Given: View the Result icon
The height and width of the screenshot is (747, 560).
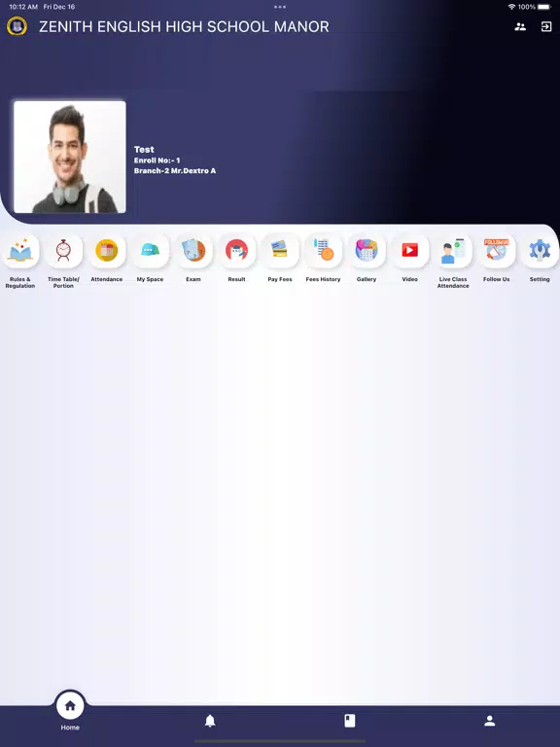Looking at the screenshot, I should pos(236,251).
